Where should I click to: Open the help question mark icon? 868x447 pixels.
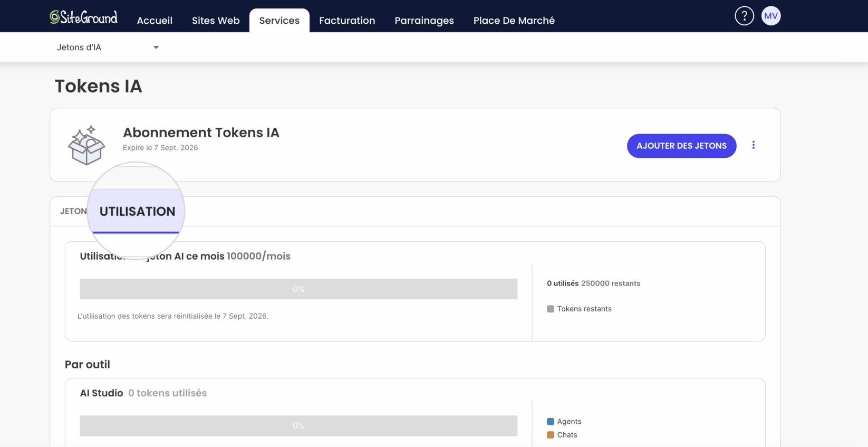(744, 16)
